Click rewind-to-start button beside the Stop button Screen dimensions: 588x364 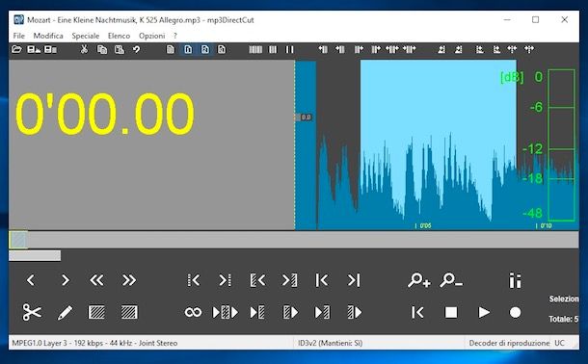(417, 312)
